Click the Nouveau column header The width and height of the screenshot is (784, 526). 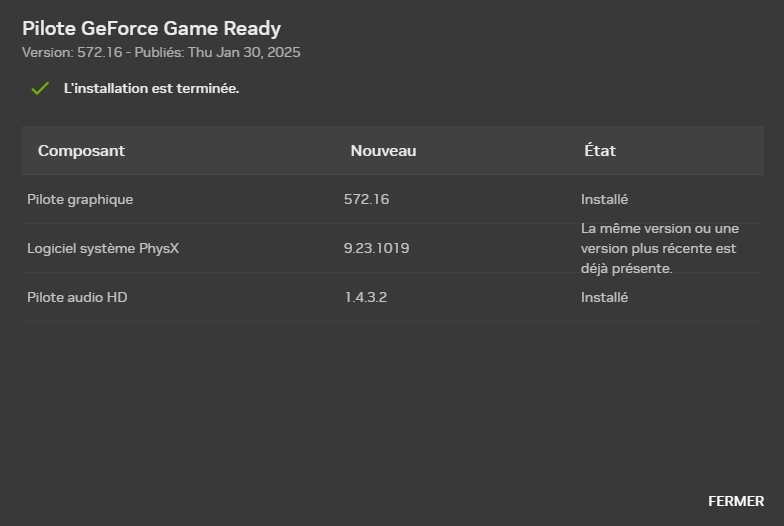[383, 151]
